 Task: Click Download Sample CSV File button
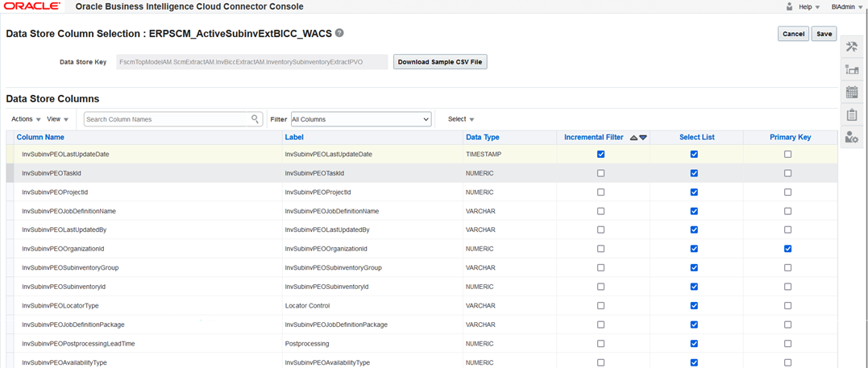click(440, 62)
